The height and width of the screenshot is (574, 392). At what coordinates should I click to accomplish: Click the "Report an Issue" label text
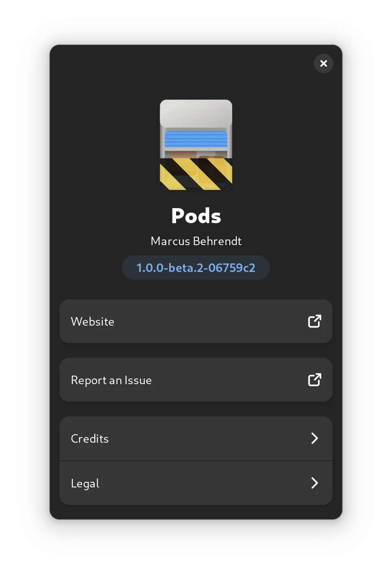click(111, 380)
